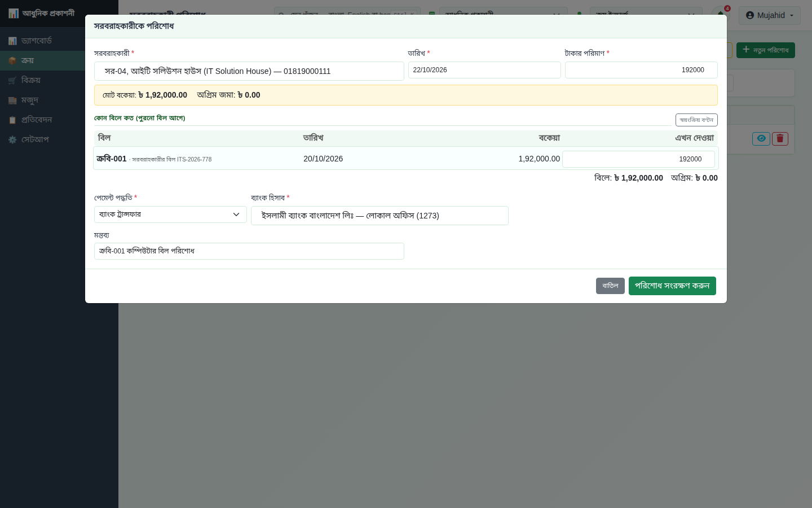Click the টাকার পরিমাণ amount field

[x=641, y=70]
